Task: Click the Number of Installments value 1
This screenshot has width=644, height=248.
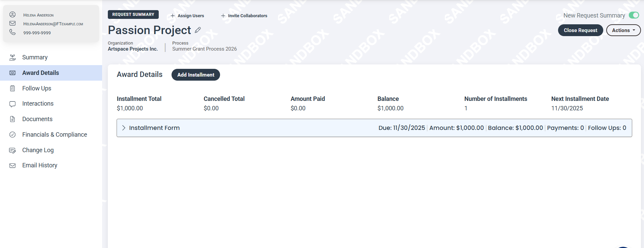Action: coord(466,108)
